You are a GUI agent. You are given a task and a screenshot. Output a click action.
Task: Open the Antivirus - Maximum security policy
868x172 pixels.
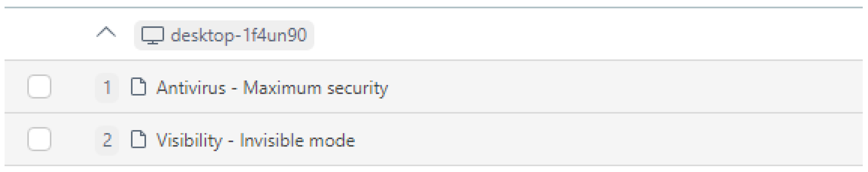click(272, 88)
